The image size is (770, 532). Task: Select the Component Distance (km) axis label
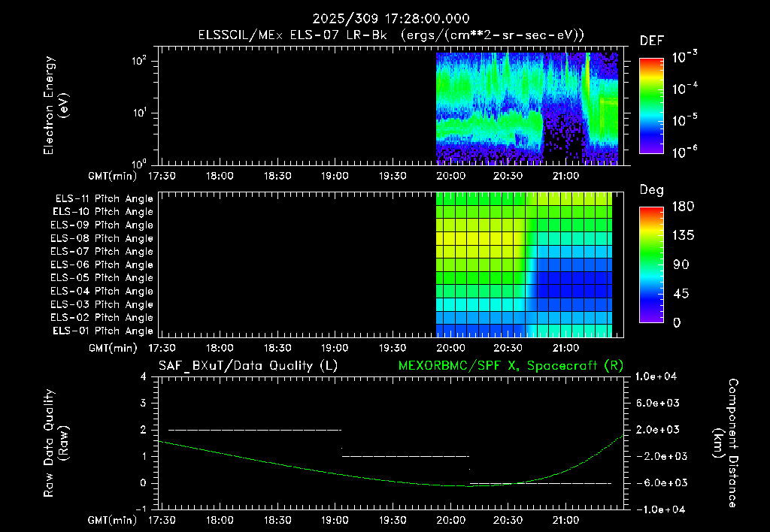coord(726,443)
